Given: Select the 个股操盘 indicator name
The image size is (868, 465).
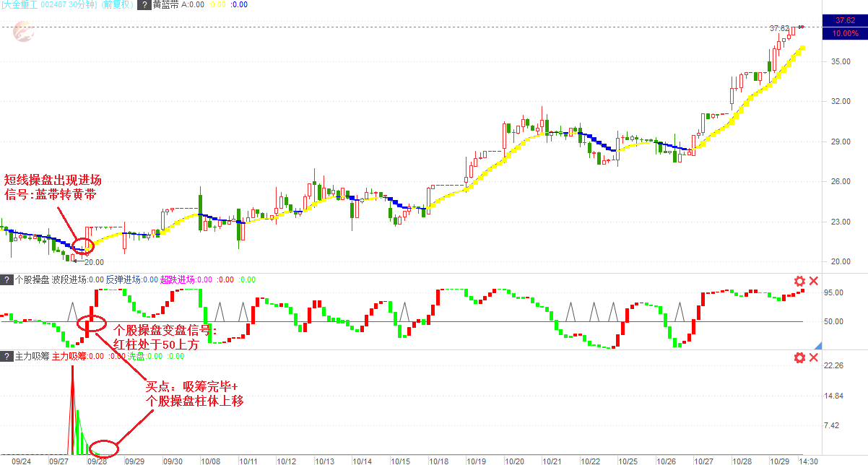Looking at the screenshot, I should (x=31, y=279).
